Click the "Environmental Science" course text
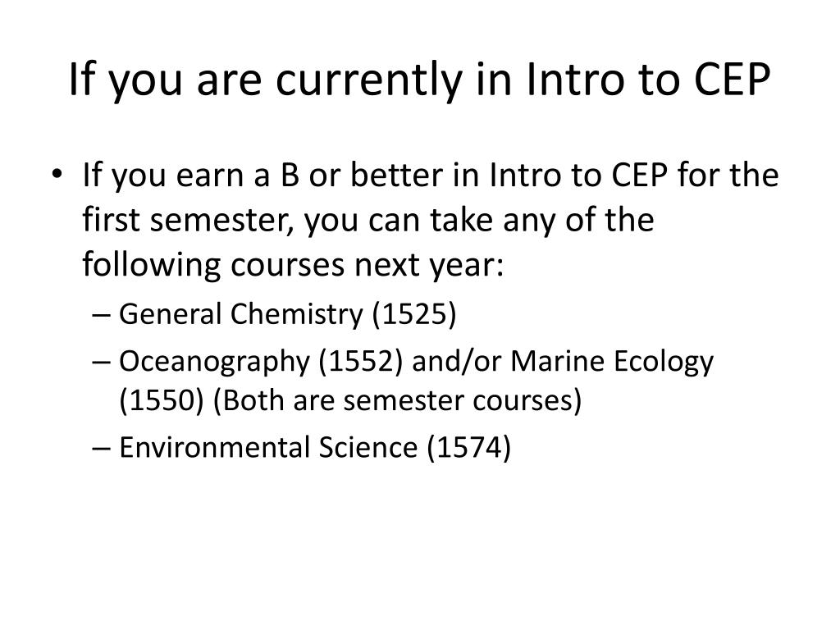Image resolution: width=840 pixels, height=630 pixels. 268,448
